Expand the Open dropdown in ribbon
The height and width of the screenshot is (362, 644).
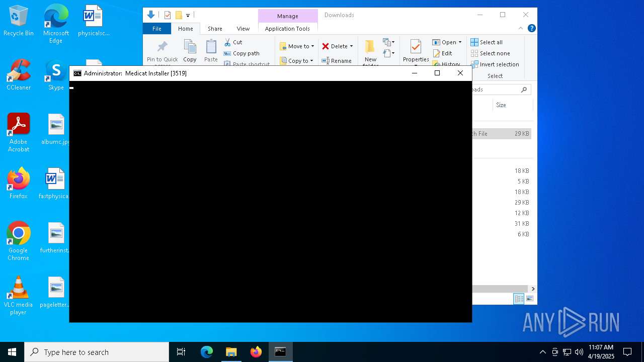pos(460,42)
